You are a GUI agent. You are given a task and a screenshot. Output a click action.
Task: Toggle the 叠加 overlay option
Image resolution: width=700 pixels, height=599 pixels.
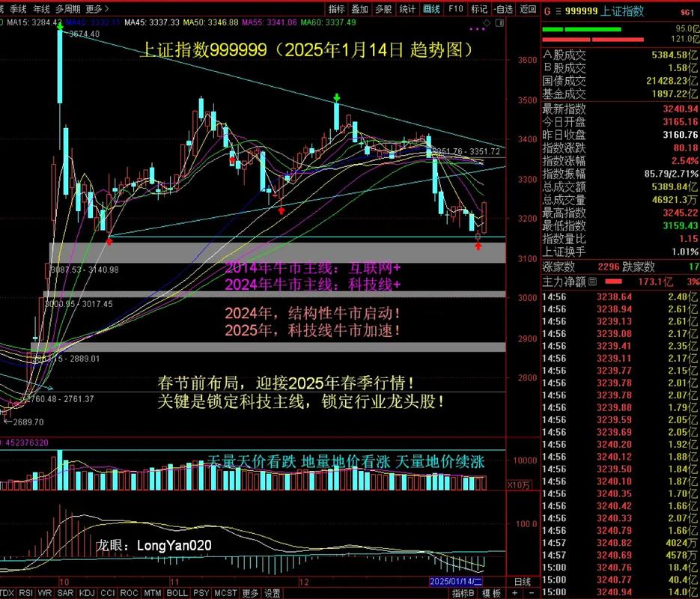[x=359, y=9]
